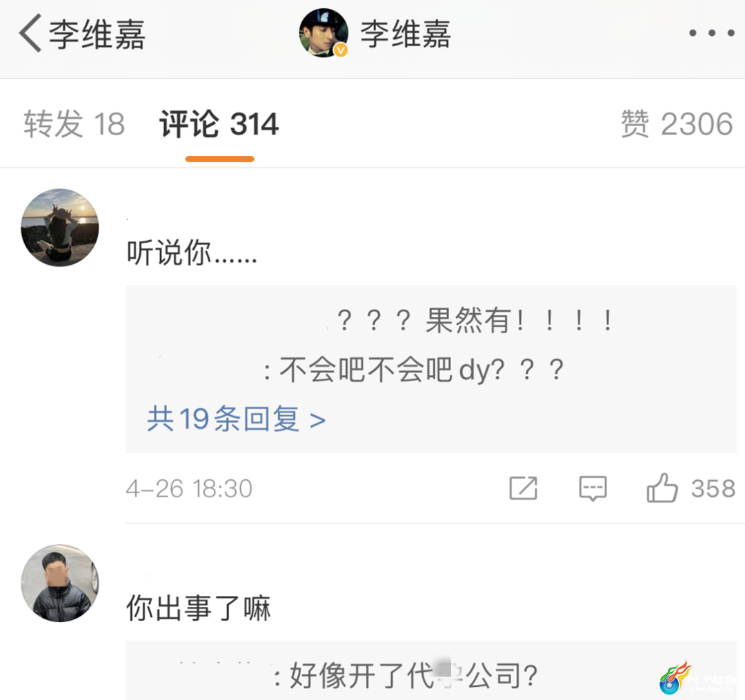Tap the 李维嘉 name in the header center
The height and width of the screenshot is (700, 745).
pos(406,34)
